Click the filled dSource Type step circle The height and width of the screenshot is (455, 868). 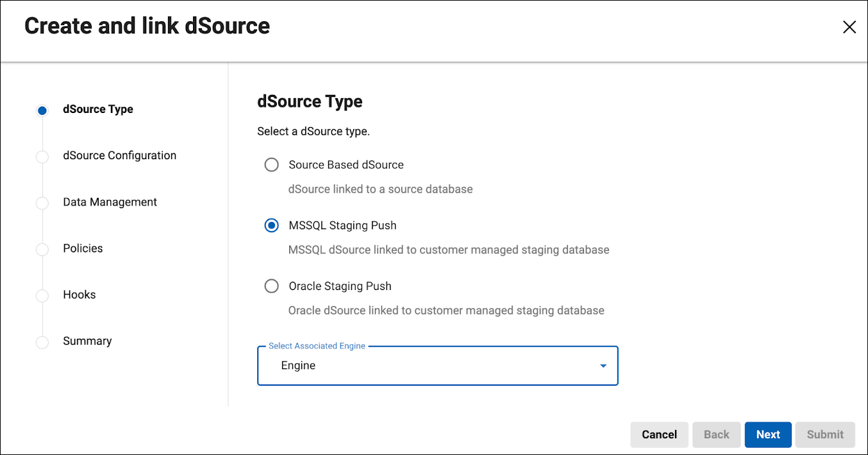pos(42,110)
